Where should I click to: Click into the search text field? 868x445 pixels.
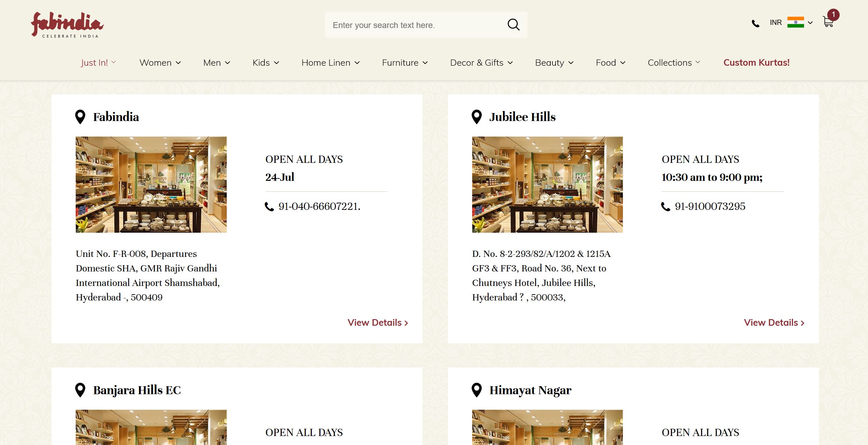(415, 25)
